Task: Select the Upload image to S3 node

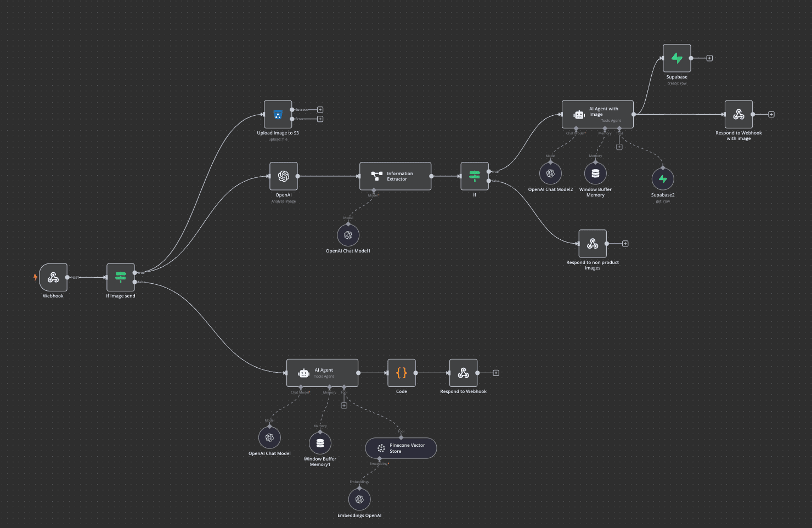Action: (278, 114)
